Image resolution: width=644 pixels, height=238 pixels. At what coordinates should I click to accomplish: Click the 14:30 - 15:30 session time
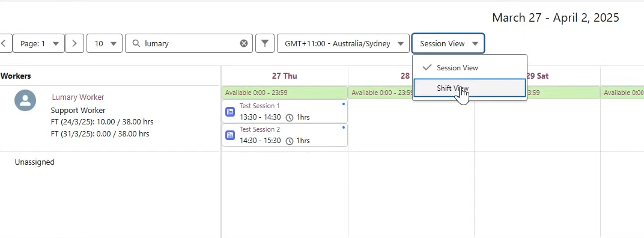point(260,141)
